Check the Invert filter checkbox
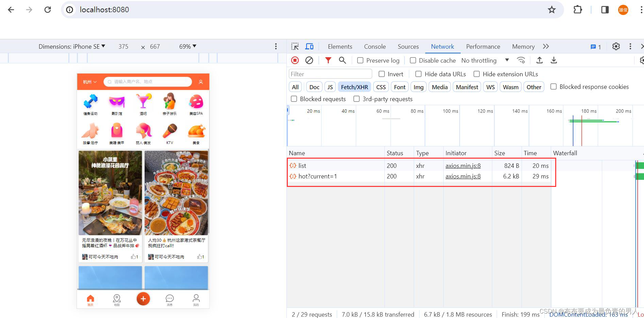The height and width of the screenshot is (318, 644). point(382,74)
